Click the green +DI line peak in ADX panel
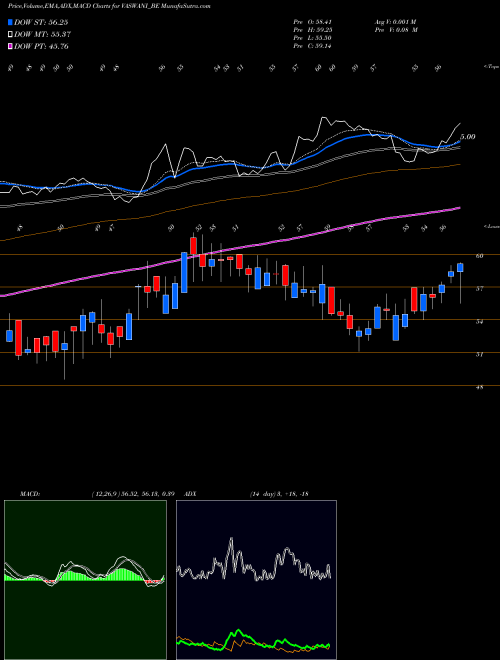 (239, 631)
